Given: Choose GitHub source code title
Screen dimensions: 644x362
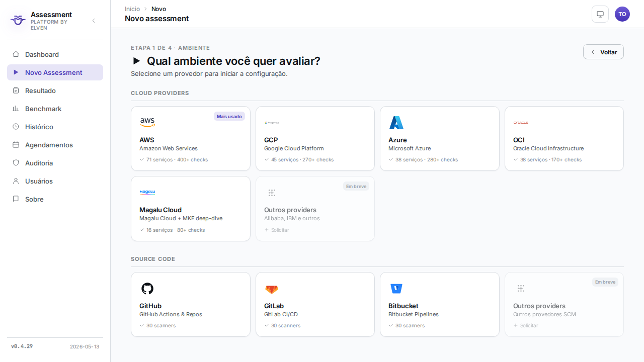Looking at the screenshot, I should tap(150, 306).
